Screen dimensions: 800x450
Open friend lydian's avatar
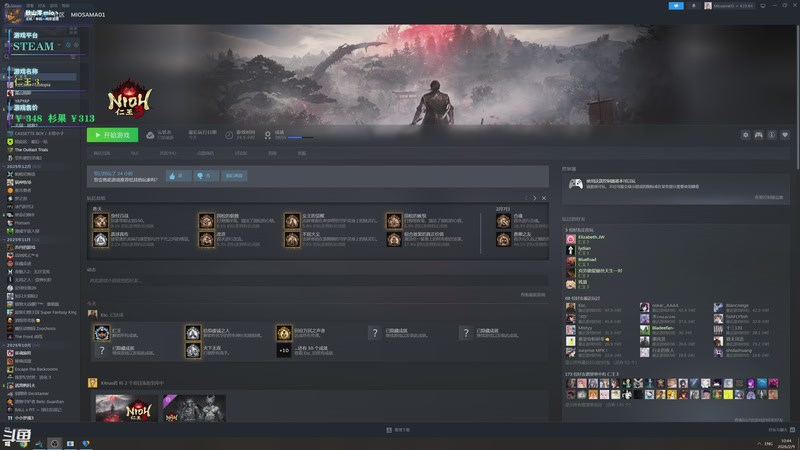click(x=570, y=250)
